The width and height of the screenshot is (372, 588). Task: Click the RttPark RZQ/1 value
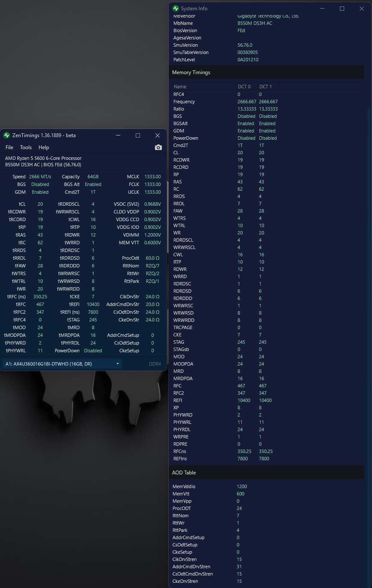click(x=152, y=281)
